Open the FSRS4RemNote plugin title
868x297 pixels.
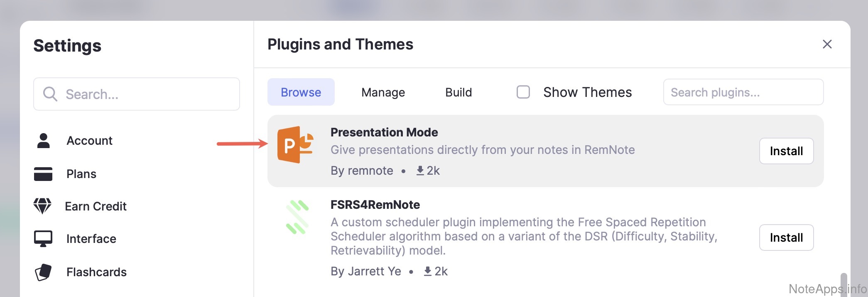(375, 205)
